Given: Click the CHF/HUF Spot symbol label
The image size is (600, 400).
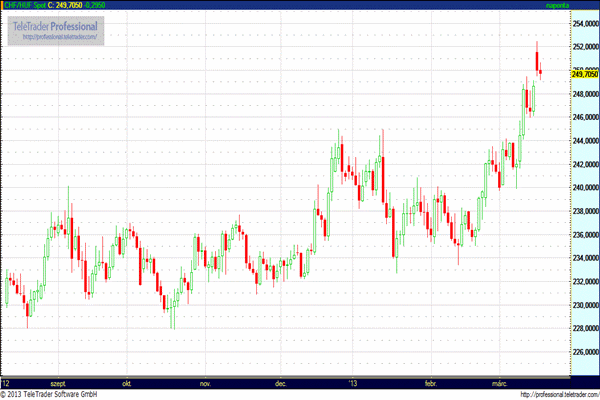Looking at the screenshot, I should 25,6.
